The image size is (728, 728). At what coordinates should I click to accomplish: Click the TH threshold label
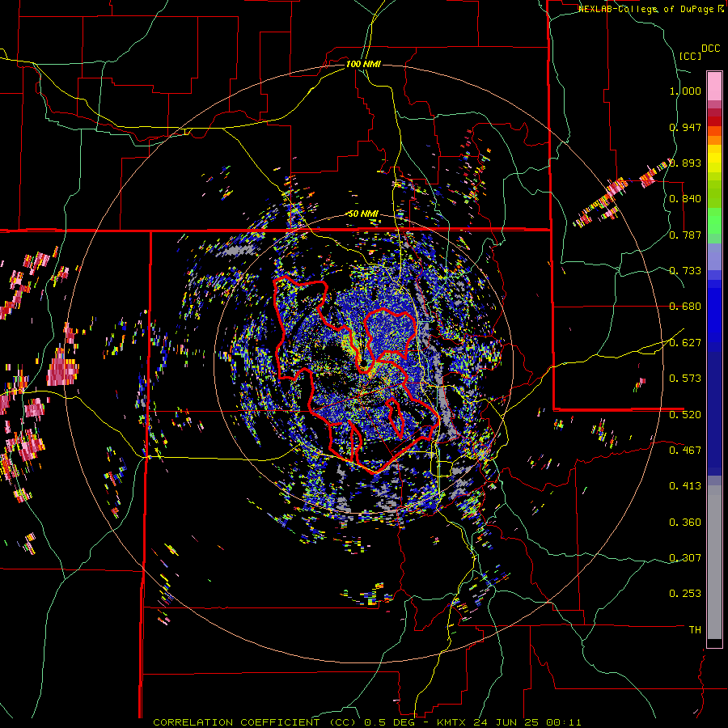(695, 629)
